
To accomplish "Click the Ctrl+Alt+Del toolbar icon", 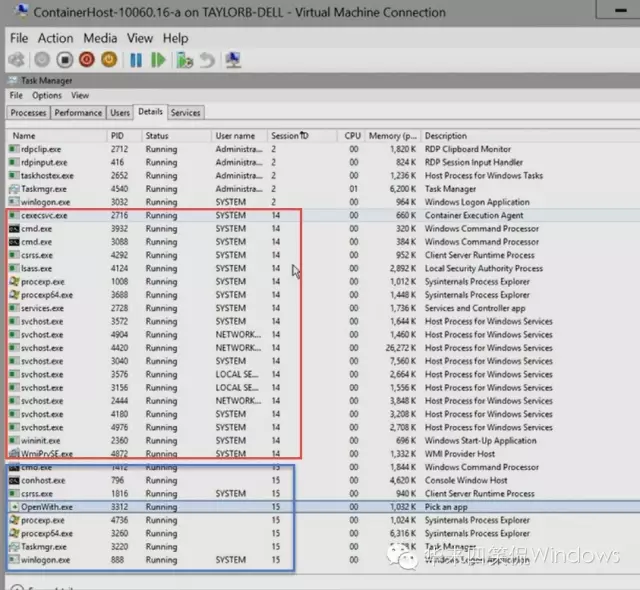I will [x=17, y=60].
